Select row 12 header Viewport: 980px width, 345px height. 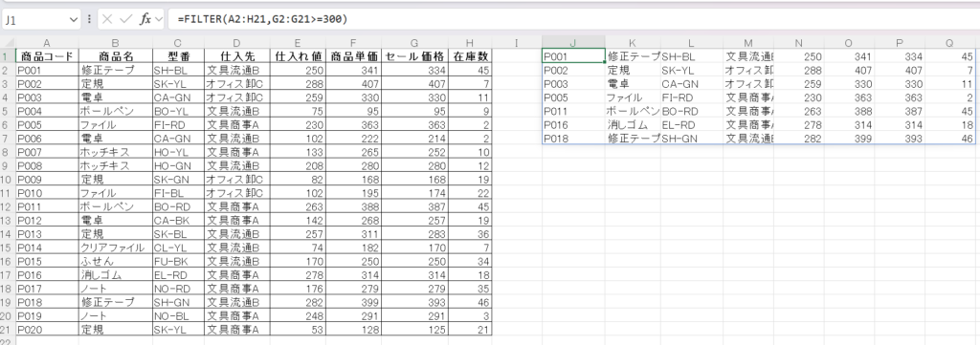point(8,206)
